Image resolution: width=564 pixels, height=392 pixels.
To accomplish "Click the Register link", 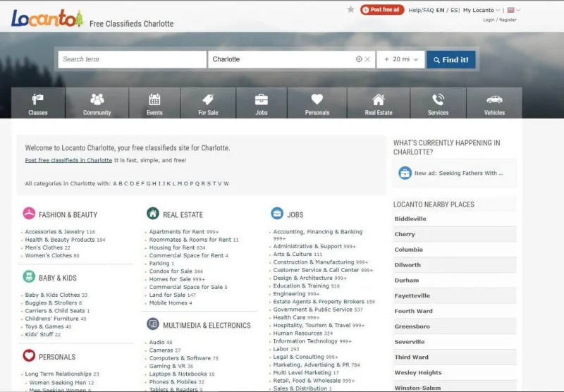I will pyautogui.click(x=508, y=20).
